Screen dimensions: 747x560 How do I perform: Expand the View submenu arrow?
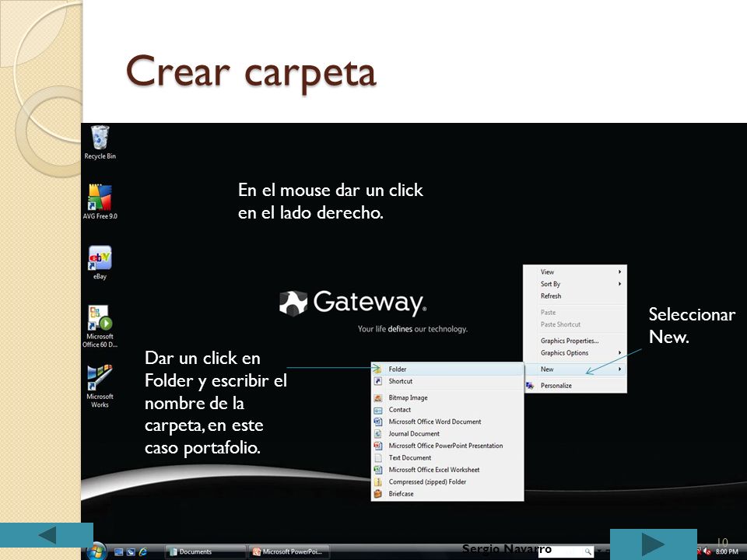[620, 272]
